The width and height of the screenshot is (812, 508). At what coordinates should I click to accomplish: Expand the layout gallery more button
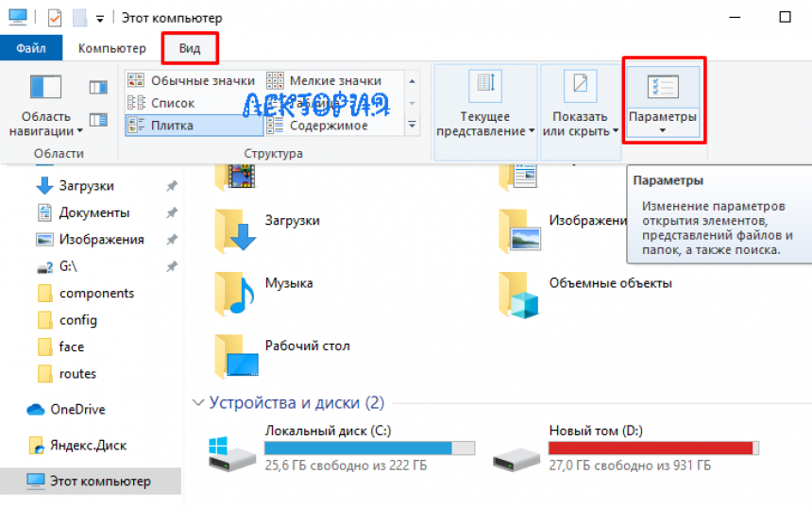tap(413, 126)
